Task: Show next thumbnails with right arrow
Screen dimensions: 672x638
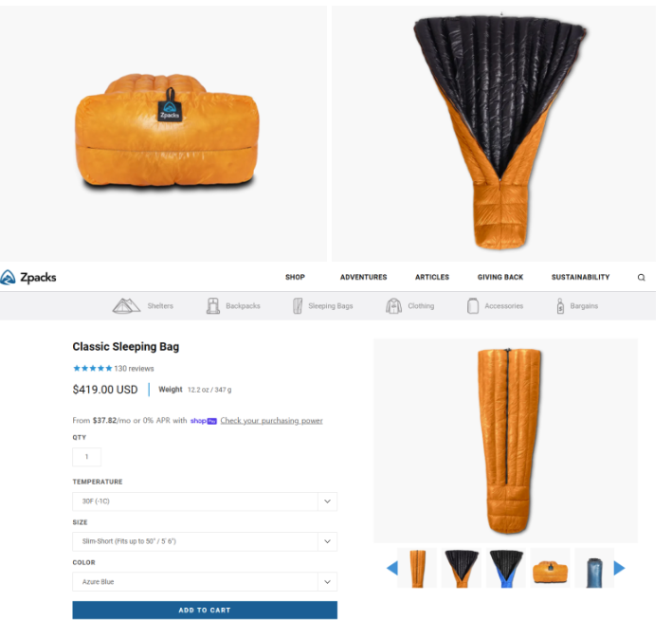Action: [x=619, y=568]
